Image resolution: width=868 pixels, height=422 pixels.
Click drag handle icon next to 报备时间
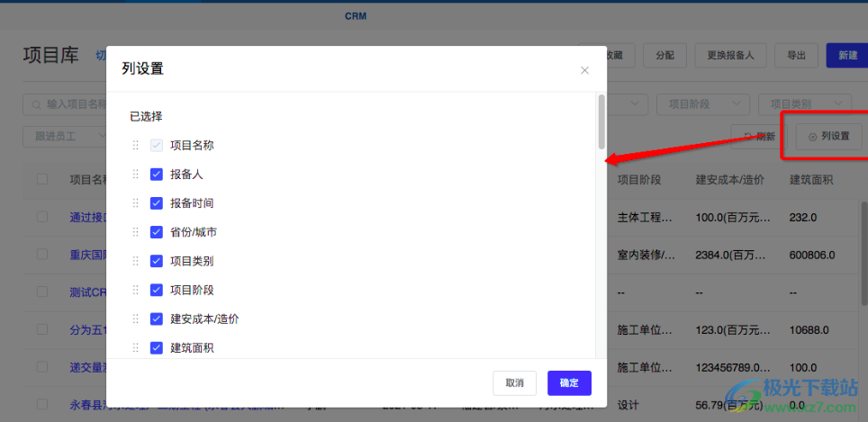[x=136, y=203]
